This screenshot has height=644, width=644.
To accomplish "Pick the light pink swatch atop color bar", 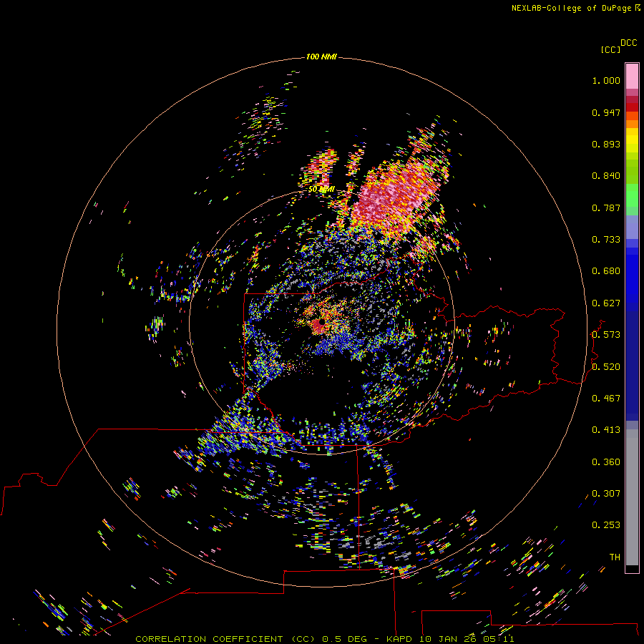I will pyautogui.click(x=632, y=76).
